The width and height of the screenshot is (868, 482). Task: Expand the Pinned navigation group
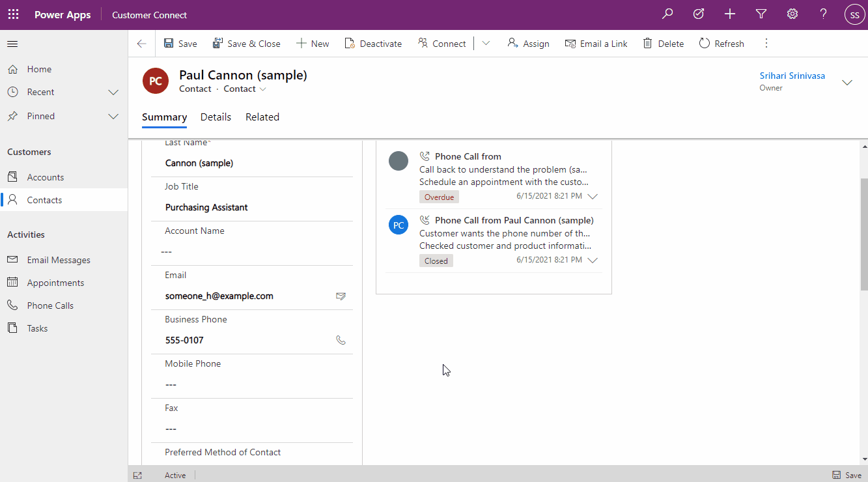pos(113,117)
